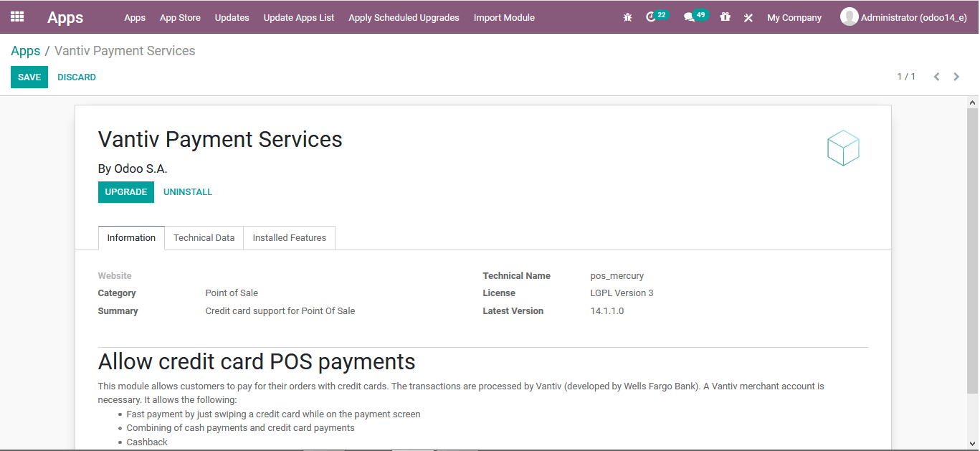
Task: Click the LGPL Version 3 license value
Action: click(x=622, y=293)
